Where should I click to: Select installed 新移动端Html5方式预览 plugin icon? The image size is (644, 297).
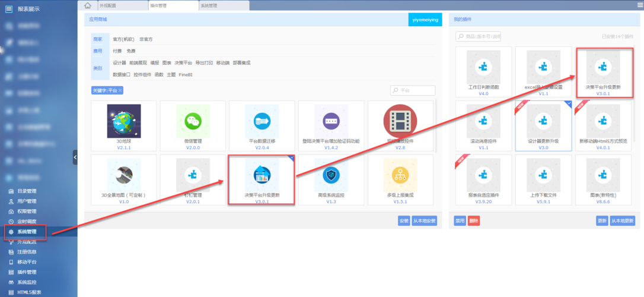coord(603,121)
